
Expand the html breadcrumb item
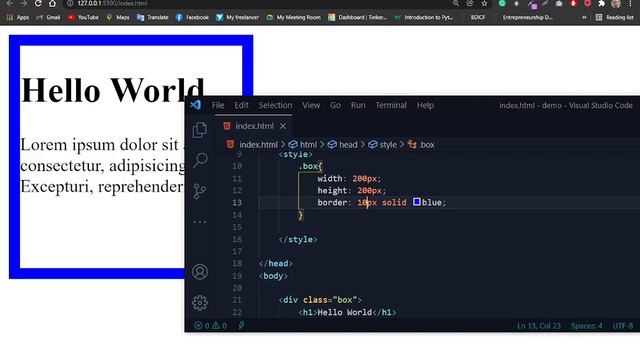tap(303, 144)
